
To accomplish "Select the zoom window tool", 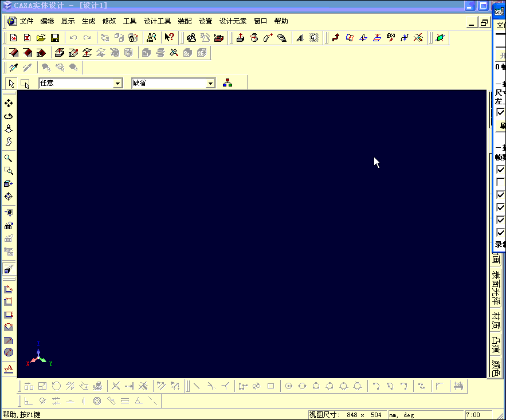I will (9, 171).
